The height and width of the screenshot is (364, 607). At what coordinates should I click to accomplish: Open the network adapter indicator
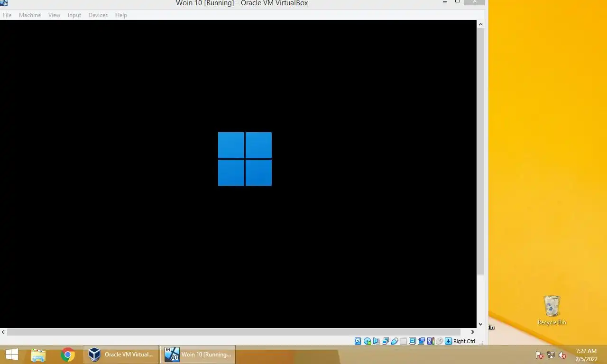pyautogui.click(x=385, y=341)
